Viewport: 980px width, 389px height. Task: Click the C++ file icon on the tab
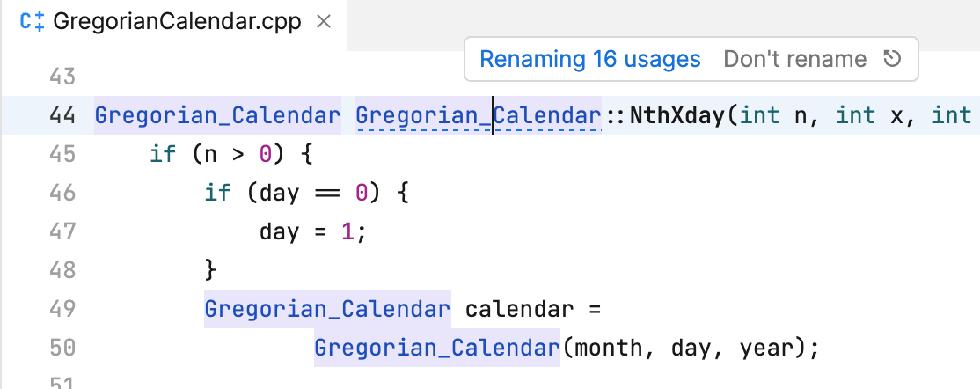[x=32, y=21]
